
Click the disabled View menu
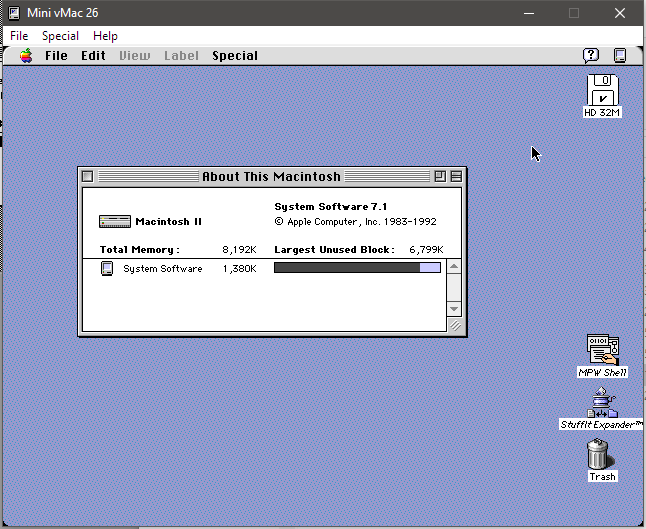[135, 56]
